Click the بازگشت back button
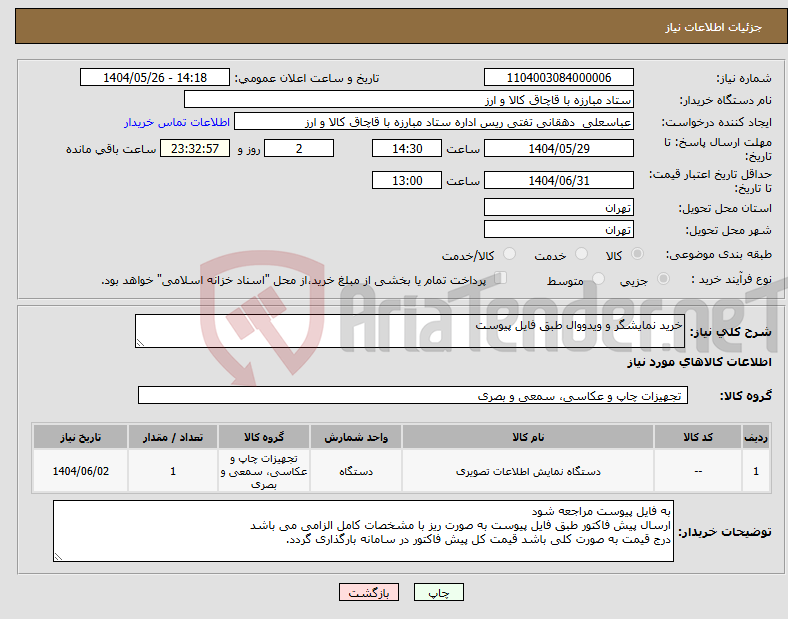 click(369, 592)
